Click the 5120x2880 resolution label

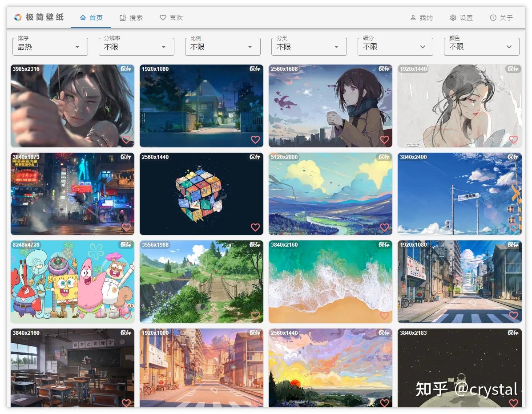284,157
